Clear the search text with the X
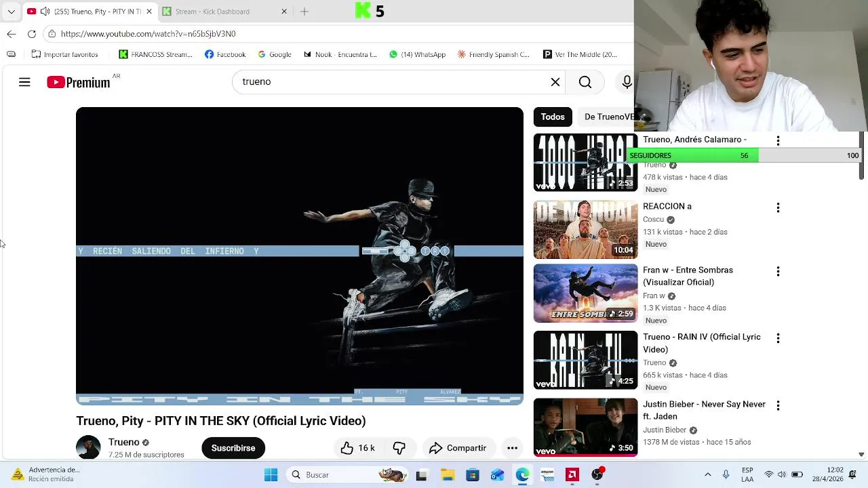 click(x=555, y=82)
